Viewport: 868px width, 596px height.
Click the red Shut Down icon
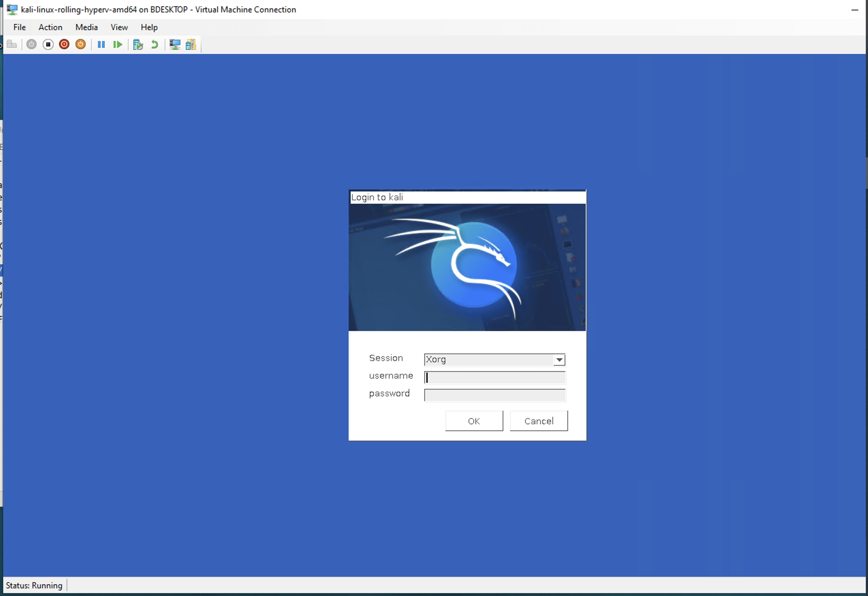click(x=64, y=44)
